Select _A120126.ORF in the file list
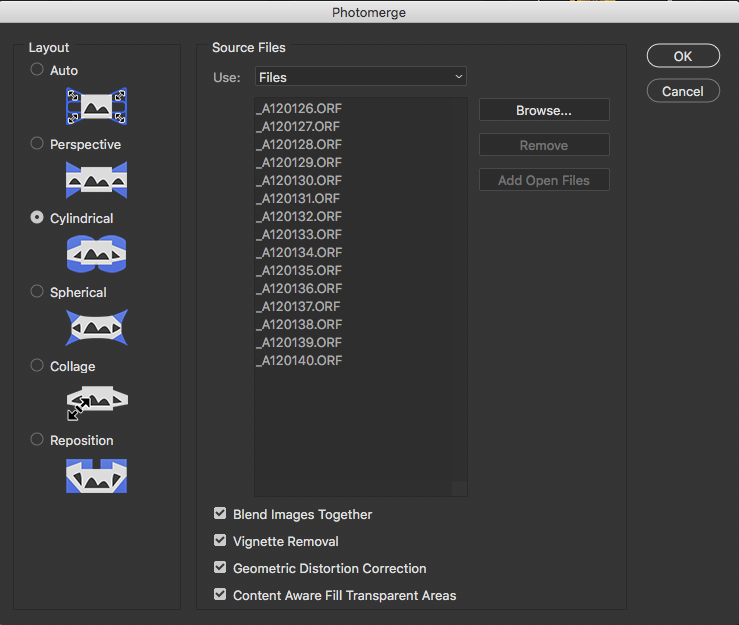739x625 pixels. pos(299,108)
